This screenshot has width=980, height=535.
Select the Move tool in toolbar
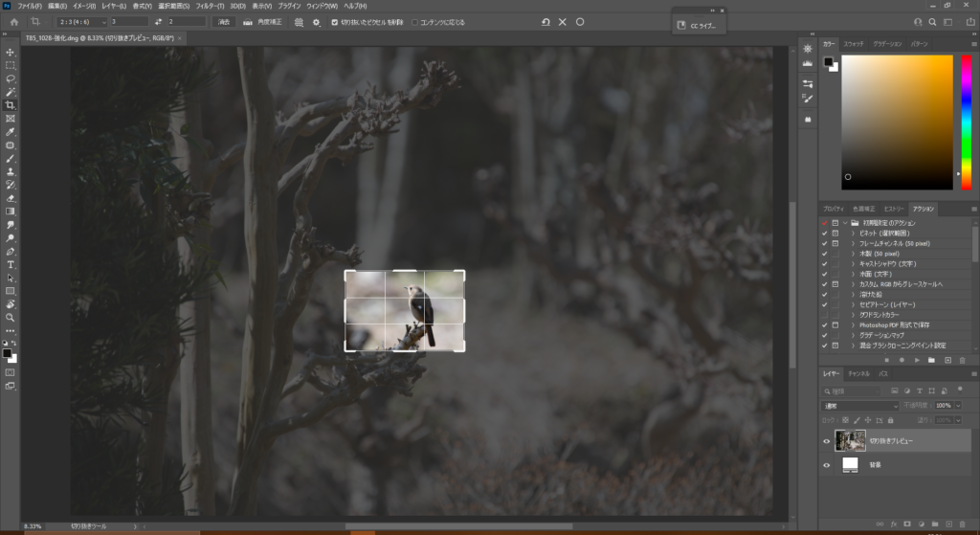tap(11, 52)
